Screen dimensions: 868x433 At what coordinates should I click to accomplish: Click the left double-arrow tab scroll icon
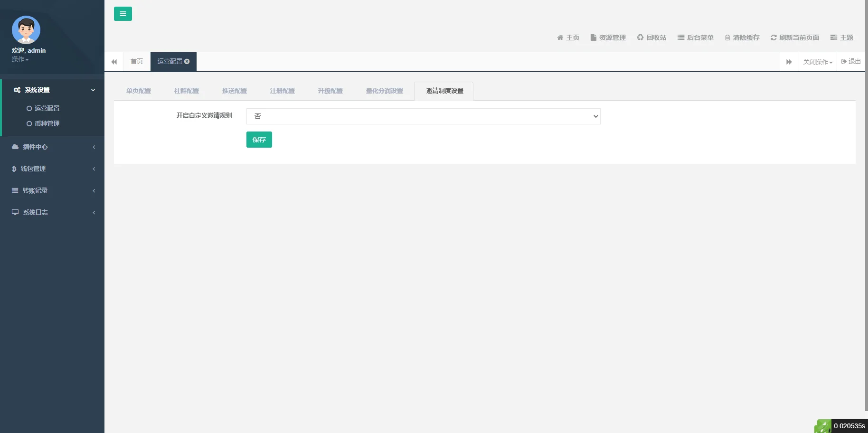click(114, 62)
